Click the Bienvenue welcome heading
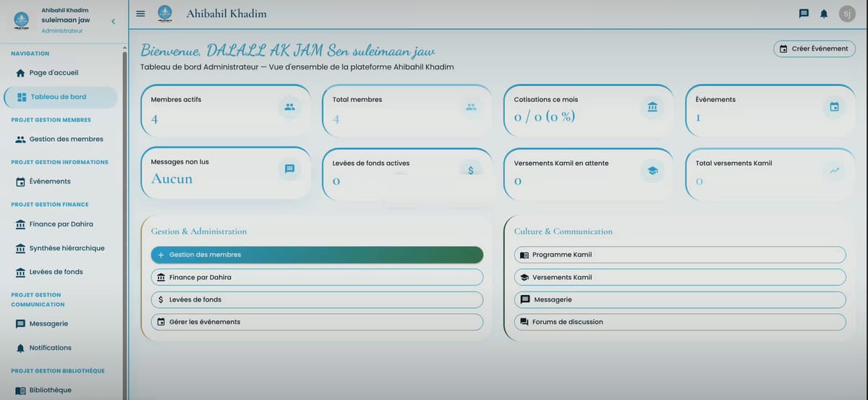The image size is (868, 400). coord(288,51)
